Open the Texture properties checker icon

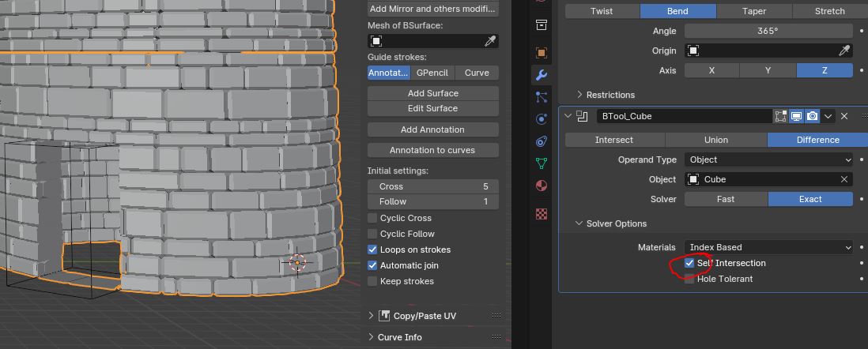coord(542,213)
